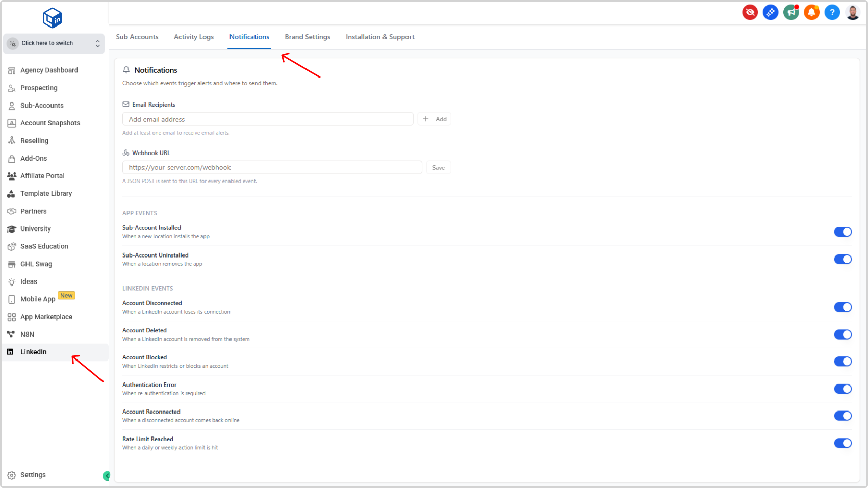This screenshot has width=868, height=488.
Task: Switch to the Brand Settings tab
Action: click(x=308, y=37)
